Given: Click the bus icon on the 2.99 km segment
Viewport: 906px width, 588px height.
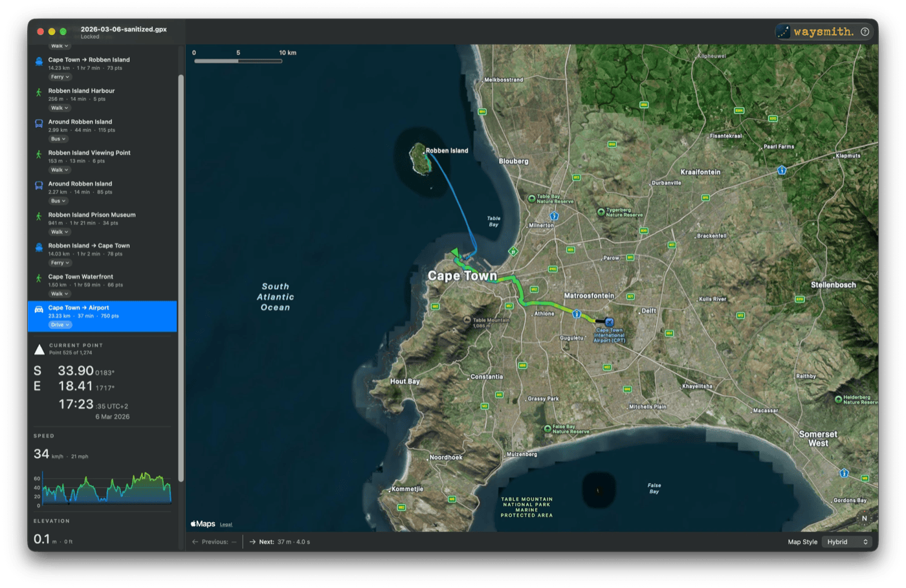Looking at the screenshot, I should coord(39,123).
